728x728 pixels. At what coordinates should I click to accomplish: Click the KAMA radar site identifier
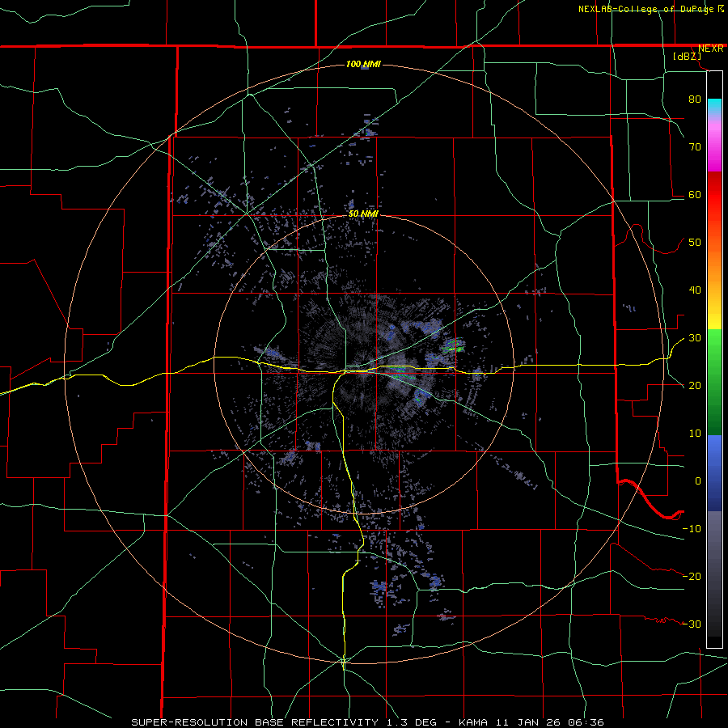pyautogui.click(x=473, y=722)
